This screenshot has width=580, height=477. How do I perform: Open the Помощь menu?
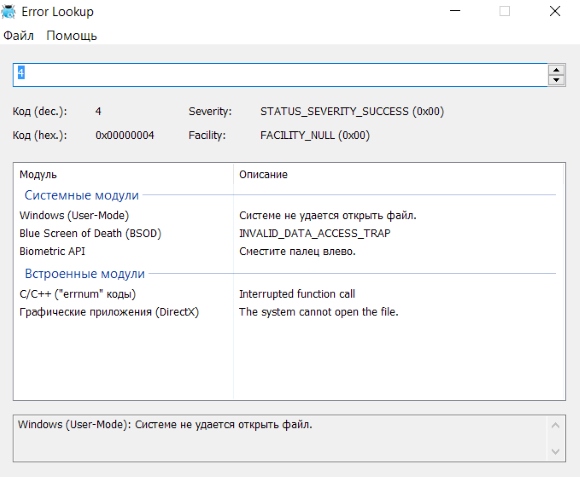click(x=71, y=35)
